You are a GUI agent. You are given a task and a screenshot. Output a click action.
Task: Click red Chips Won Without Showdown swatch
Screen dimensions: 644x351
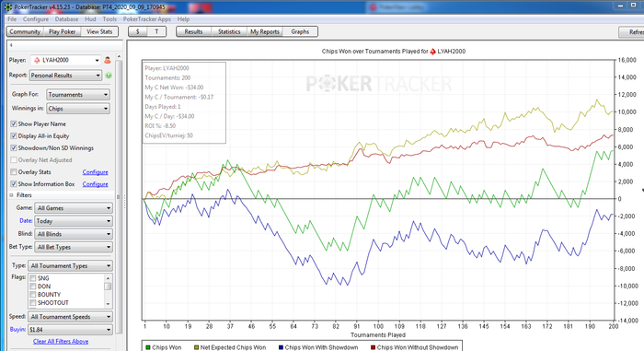click(373, 347)
